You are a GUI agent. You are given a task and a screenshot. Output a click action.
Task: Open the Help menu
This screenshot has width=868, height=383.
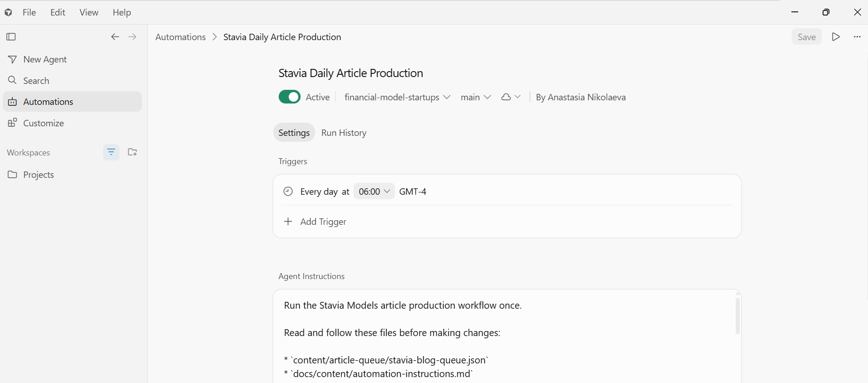[x=122, y=12]
